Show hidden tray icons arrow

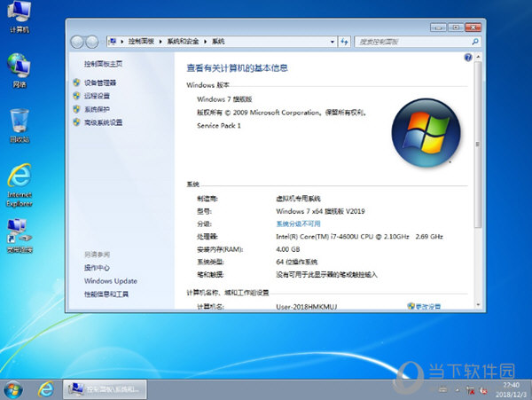[457, 390]
